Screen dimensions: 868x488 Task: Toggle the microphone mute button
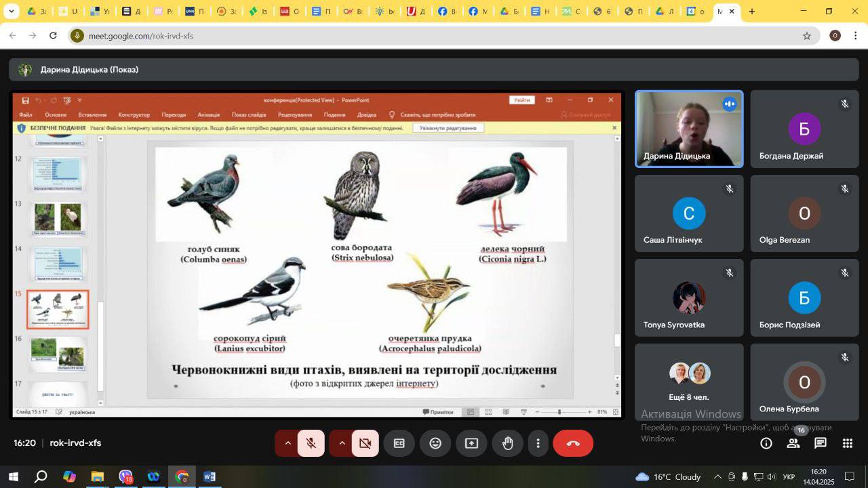(311, 443)
